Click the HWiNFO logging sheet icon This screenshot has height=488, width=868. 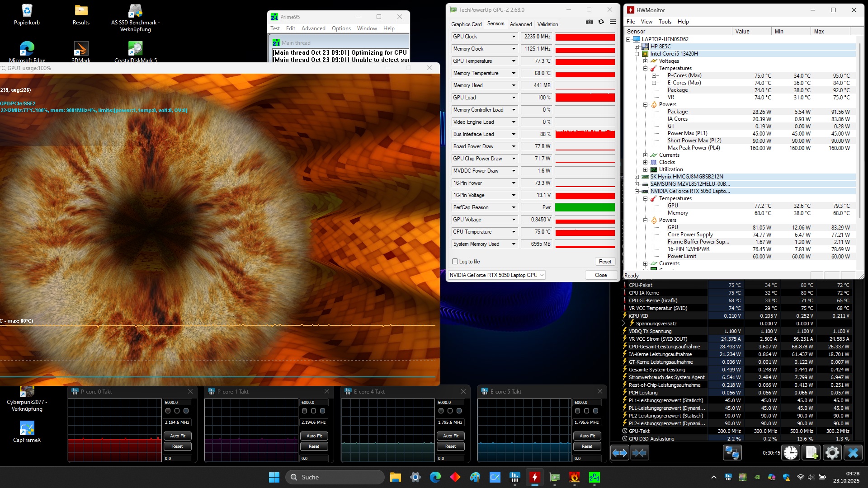coord(811,453)
